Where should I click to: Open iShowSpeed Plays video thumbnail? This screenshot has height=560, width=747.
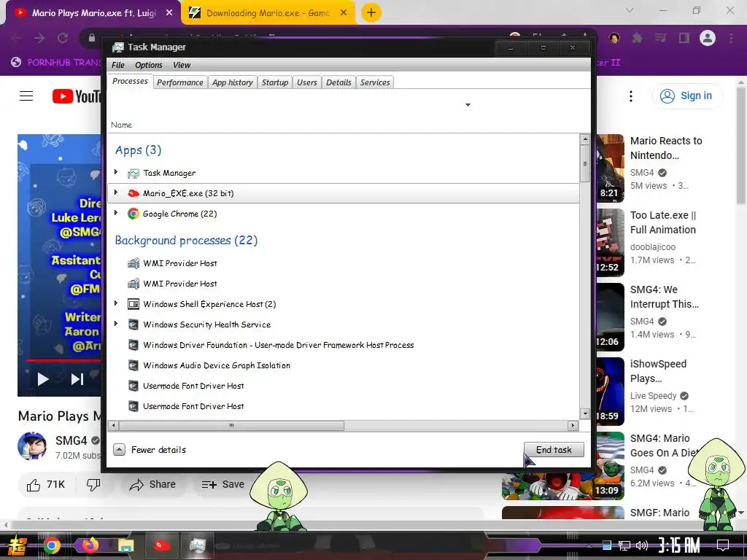coord(610,392)
